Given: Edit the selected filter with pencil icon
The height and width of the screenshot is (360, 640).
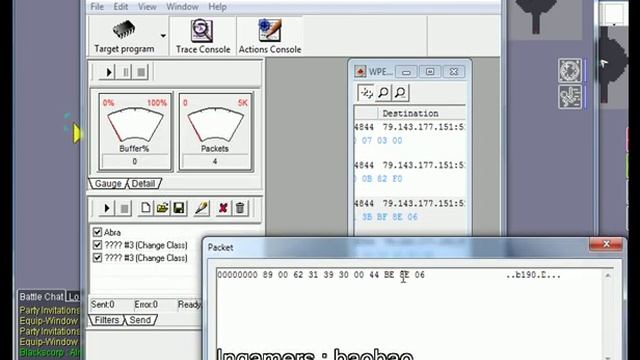Looking at the screenshot, I should 201,208.
